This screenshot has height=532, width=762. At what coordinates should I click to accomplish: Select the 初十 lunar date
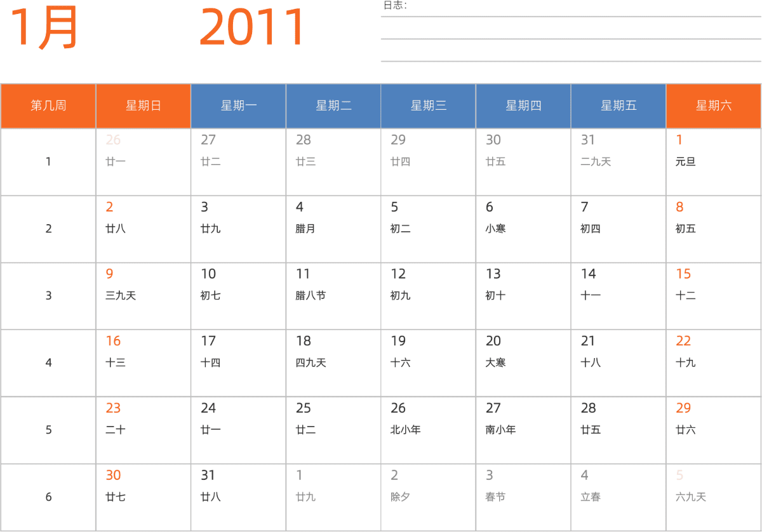[495, 296]
